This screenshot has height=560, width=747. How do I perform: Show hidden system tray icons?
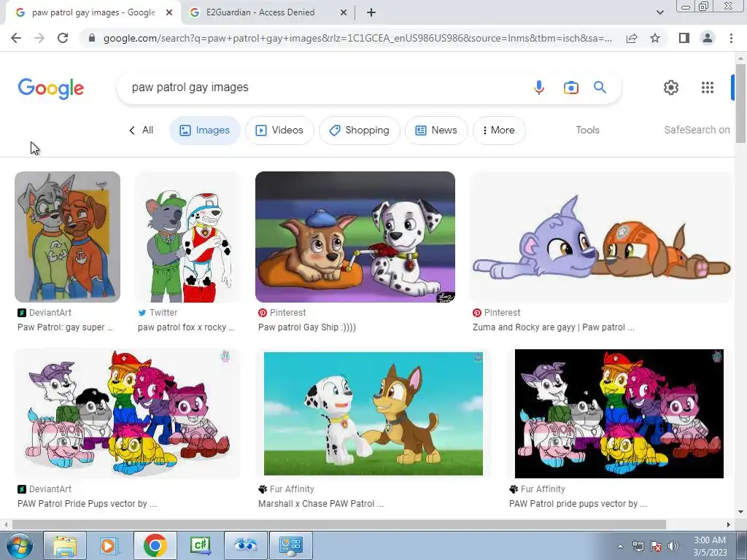click(x=620, y=546)
